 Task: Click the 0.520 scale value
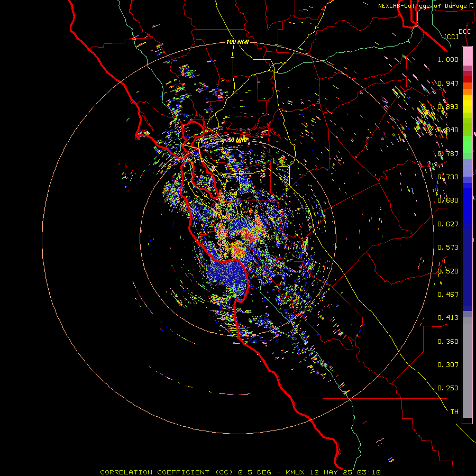[x=448, y=271]
